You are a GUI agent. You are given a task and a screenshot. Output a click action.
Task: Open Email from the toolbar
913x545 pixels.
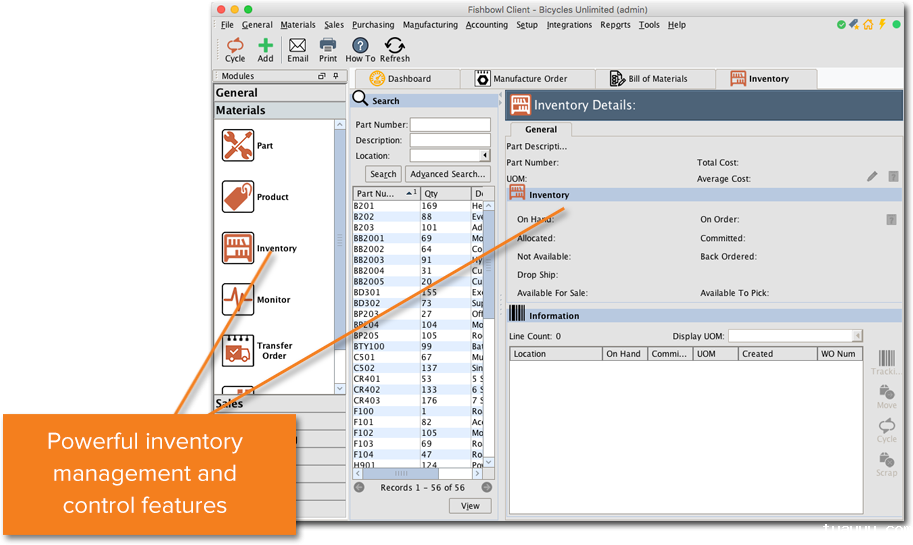[x=298, y=45]
